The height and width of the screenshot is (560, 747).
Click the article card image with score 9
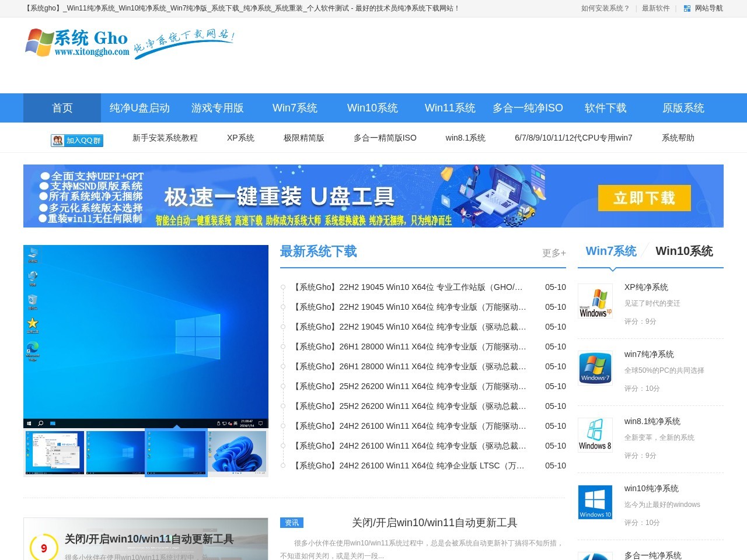146,539
